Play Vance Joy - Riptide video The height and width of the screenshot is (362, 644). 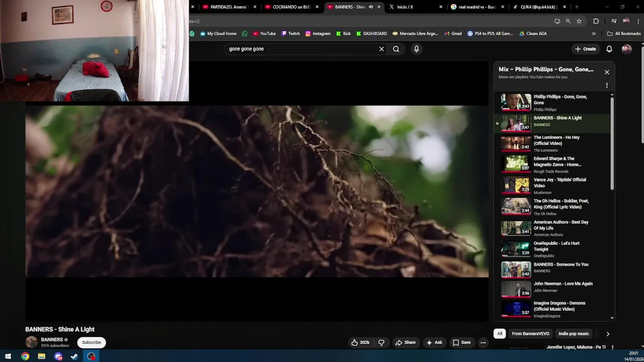pos(552,186)
